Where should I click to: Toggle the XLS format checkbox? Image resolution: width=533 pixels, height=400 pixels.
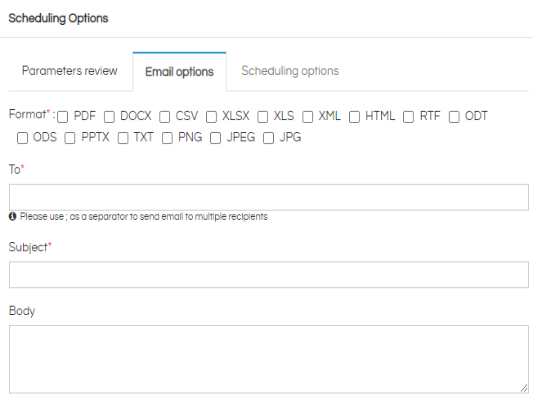click(262, 117)
